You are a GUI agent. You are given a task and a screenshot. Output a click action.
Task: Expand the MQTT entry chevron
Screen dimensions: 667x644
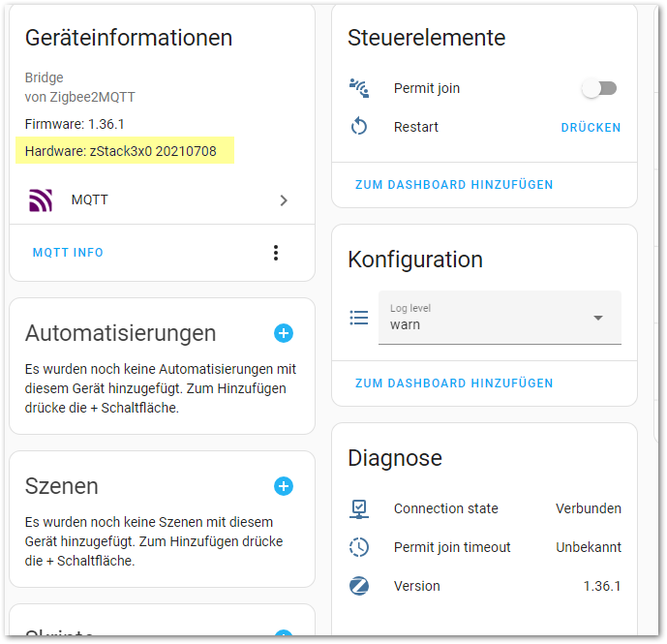coord(284,200)
